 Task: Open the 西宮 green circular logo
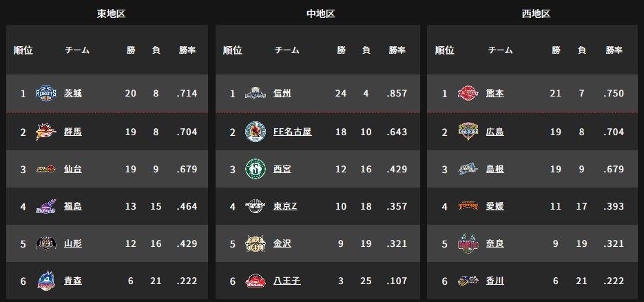[x=256, y=169]
